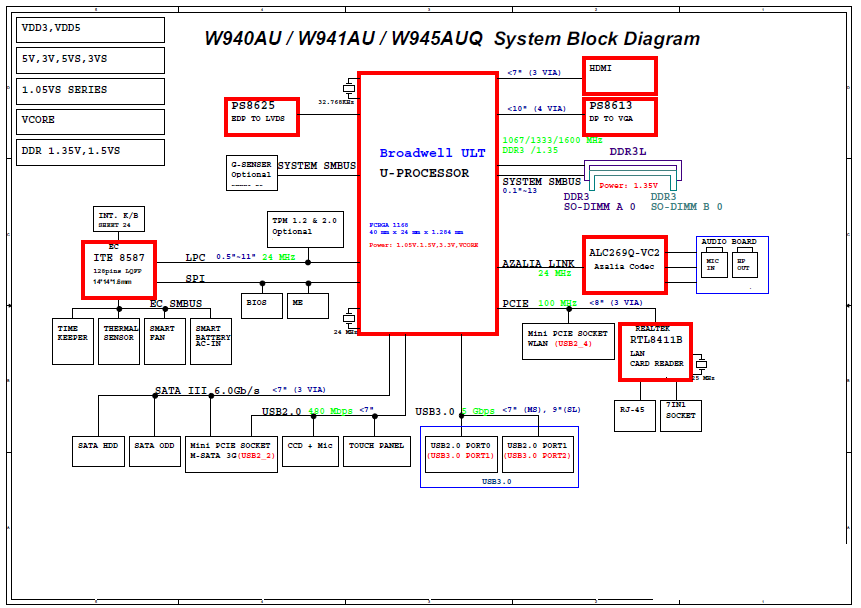Select the VCORE power box
Image resolution: width=861 pixels, height=608 pixels.
[91, 121]
